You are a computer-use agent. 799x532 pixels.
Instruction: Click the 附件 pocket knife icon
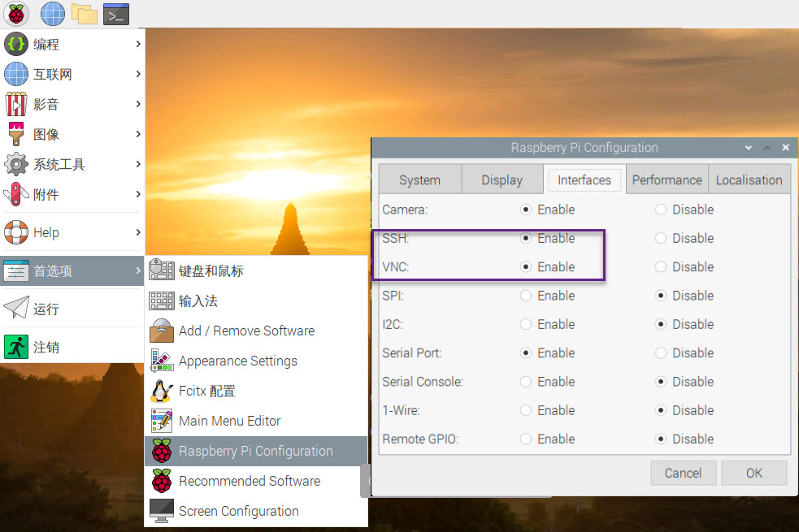[x=15, y=194]
